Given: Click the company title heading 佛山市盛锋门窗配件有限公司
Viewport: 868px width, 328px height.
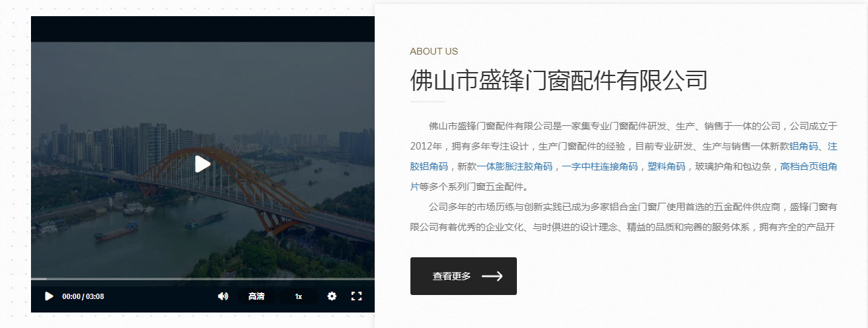Looking at the screenshot, I should pos(559,80).
